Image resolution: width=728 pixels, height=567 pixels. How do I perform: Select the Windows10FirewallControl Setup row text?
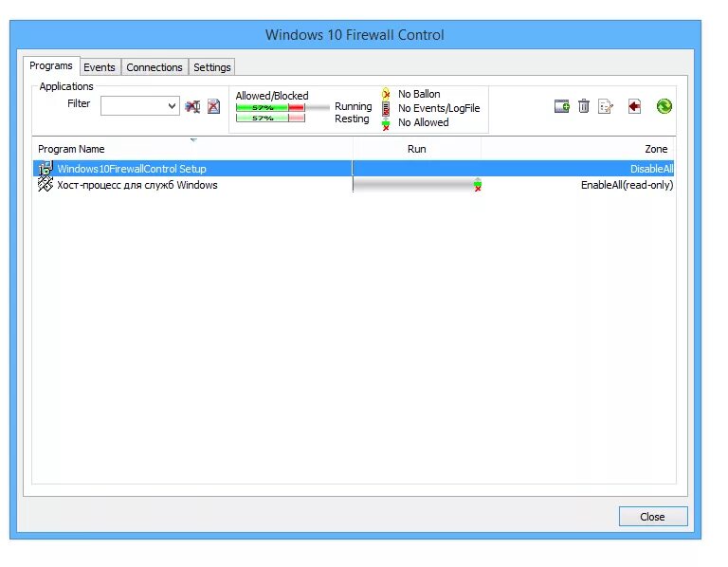[x=132, y=169]
